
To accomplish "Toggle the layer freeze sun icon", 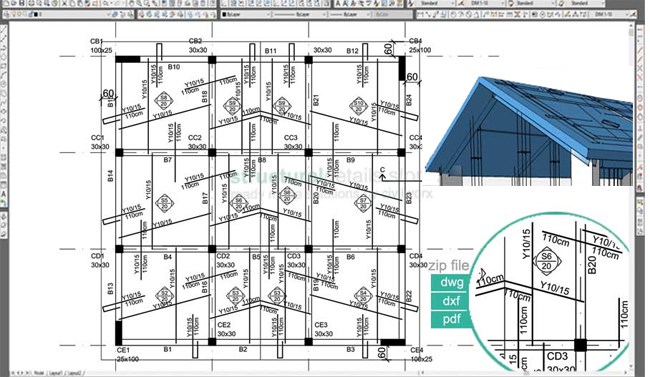I will point(19,15).
